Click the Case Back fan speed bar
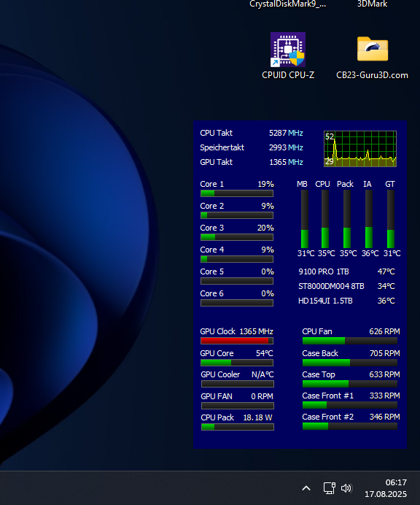 (x=350, y=363)
